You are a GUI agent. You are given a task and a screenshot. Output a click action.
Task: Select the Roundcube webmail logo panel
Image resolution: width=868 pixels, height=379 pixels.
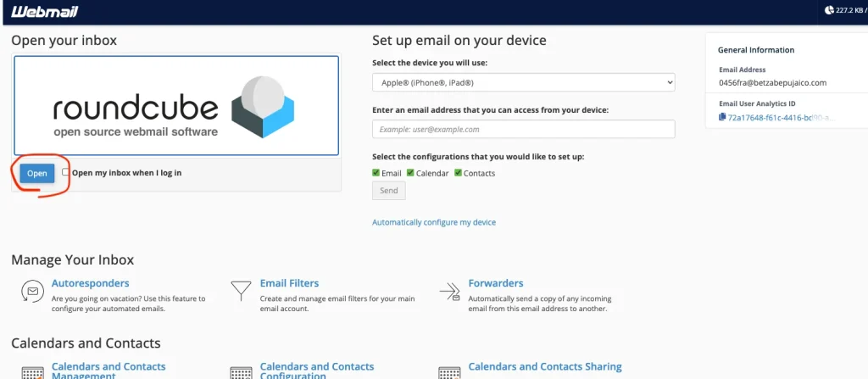point(176,105)
